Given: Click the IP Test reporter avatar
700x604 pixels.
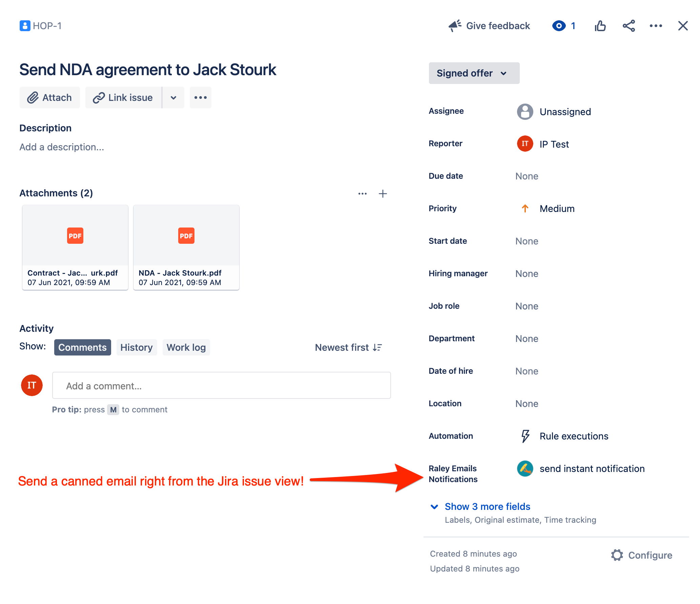Looking at the screenshot, I should pos(524,144).
